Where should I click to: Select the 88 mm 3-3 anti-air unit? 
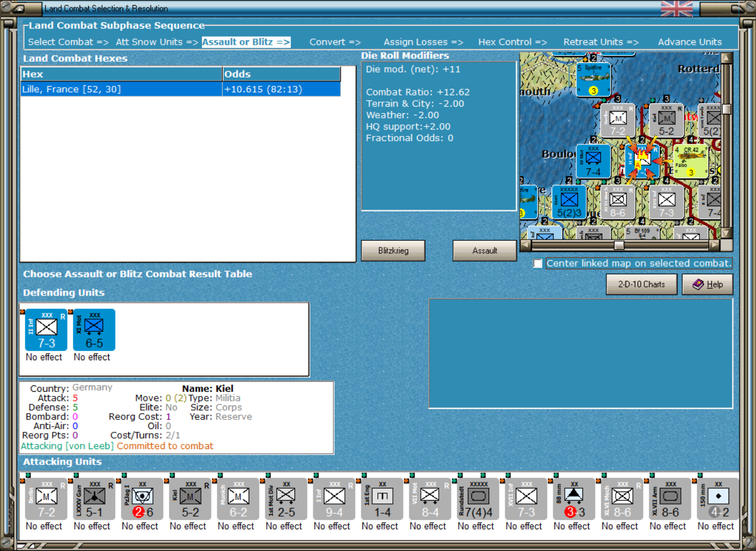point(575,499)
